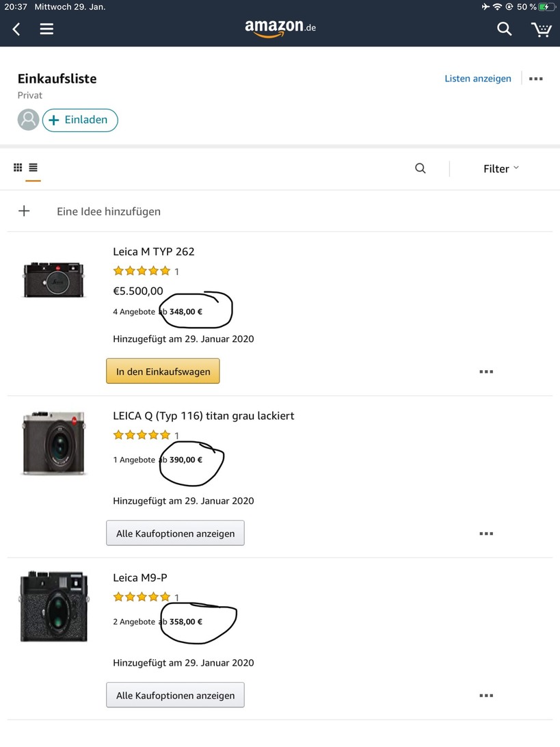Viewport: 560px width, 747px height.
Task: Tap the back arrow in header
Action: coord(16,29)
